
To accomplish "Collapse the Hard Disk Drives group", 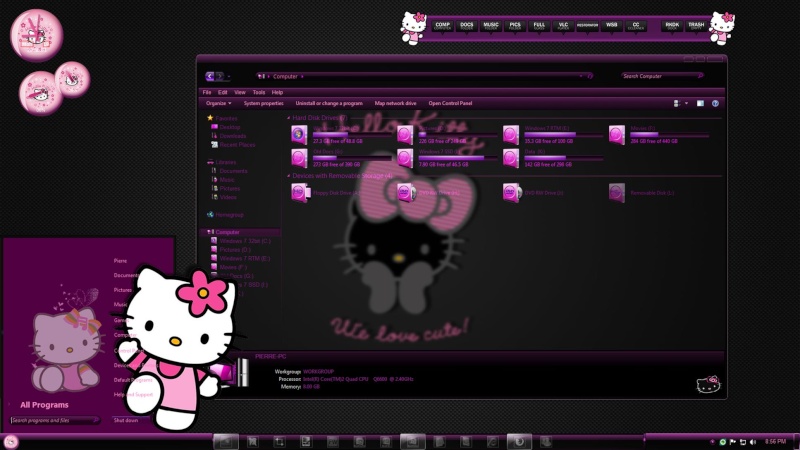I will coord(289,118).
